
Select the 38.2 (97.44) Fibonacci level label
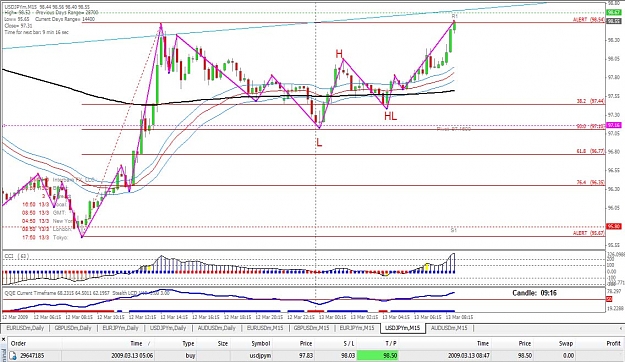(590, 102)
